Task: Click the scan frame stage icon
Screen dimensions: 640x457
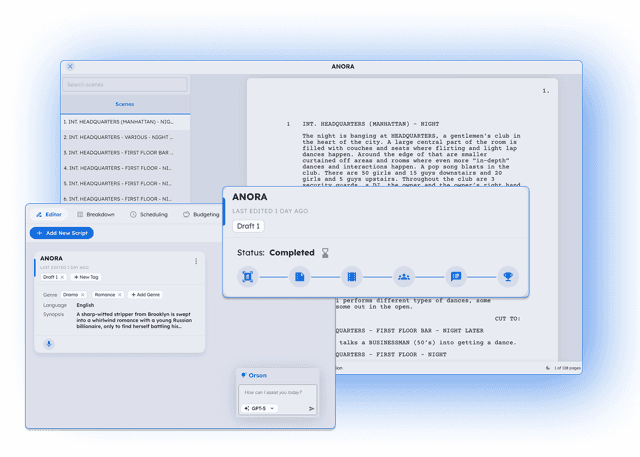Action: click(248, 276)
